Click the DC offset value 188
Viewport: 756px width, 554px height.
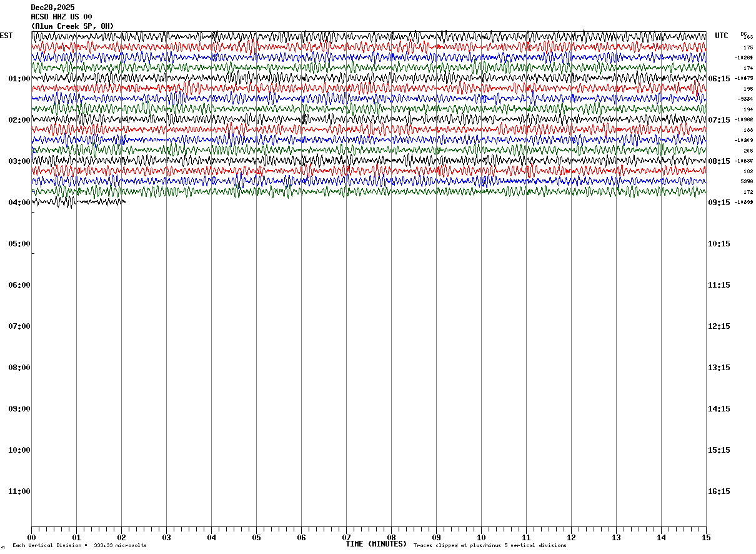tap(748, 130)
